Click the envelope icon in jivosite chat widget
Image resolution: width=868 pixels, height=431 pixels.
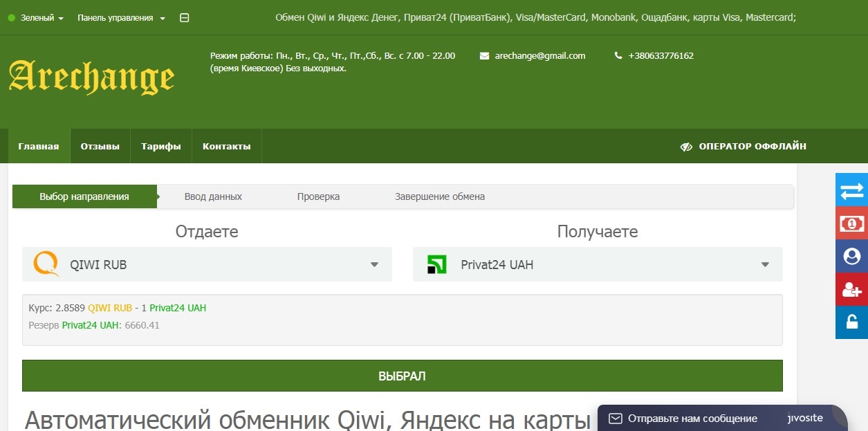615,419
